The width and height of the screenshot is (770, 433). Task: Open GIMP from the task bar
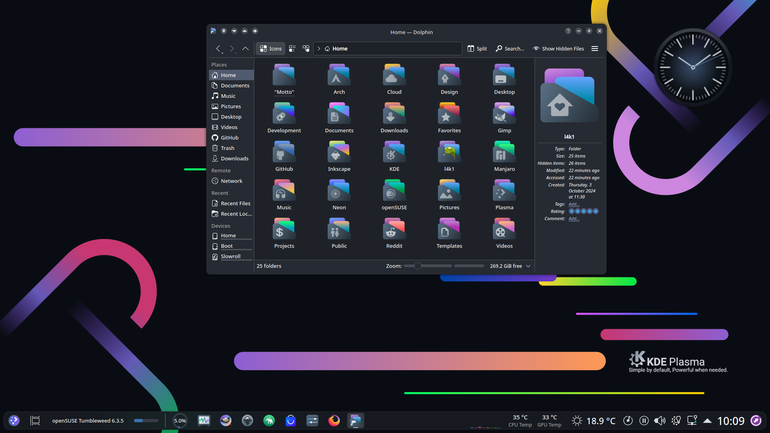point(225,421)
